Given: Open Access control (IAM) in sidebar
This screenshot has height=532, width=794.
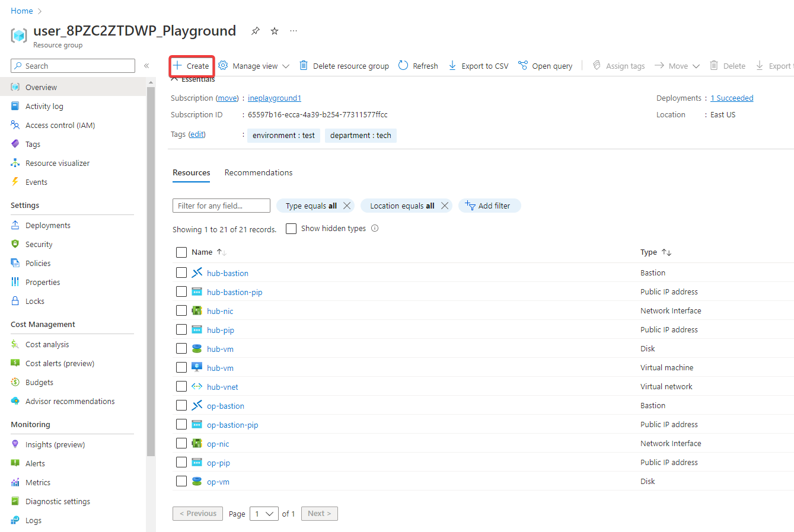Looking at the screenshot, I should [60, 125].
